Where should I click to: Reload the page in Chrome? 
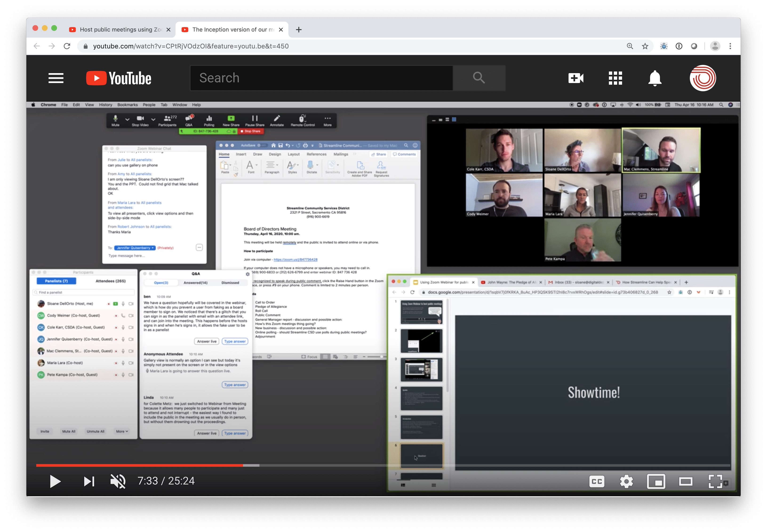click(67, 46)
